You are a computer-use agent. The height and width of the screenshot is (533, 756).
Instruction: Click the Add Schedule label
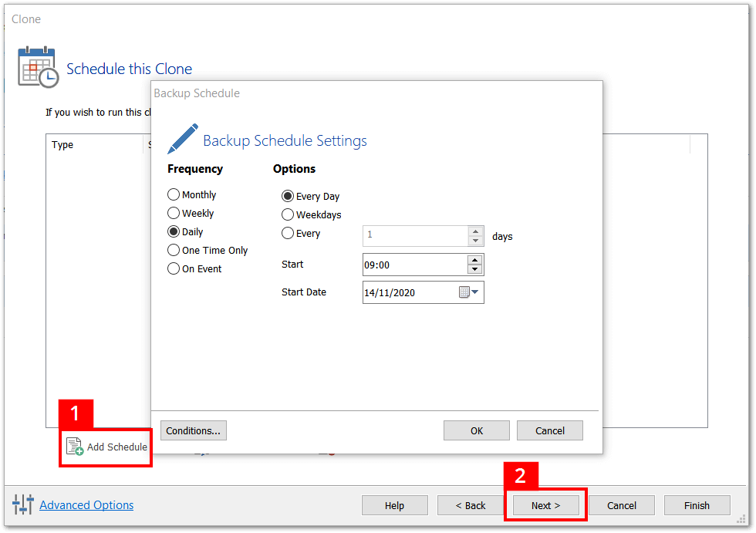116,447
